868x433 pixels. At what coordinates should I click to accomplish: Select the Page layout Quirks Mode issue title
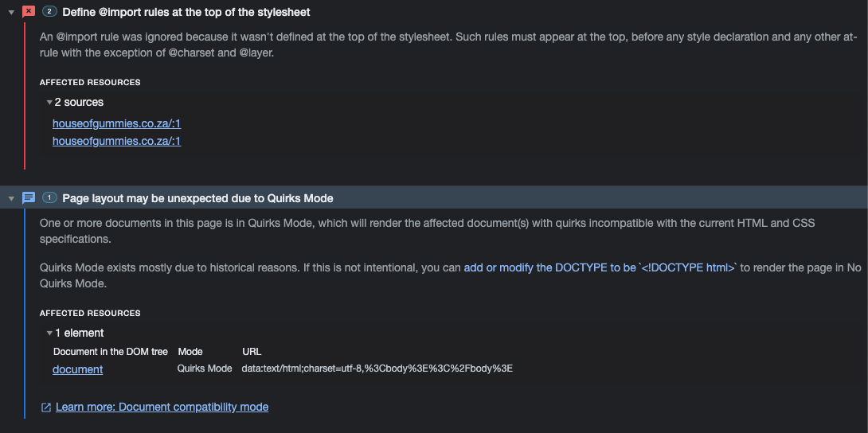197,198
